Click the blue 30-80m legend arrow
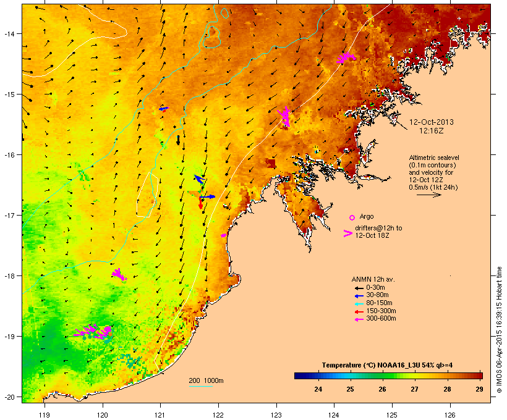 click(x=359, y=296)
